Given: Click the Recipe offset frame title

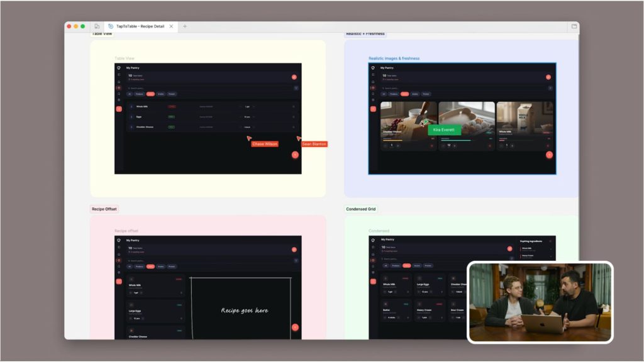Looking at the screenshot, I should (x=126, y=231).
